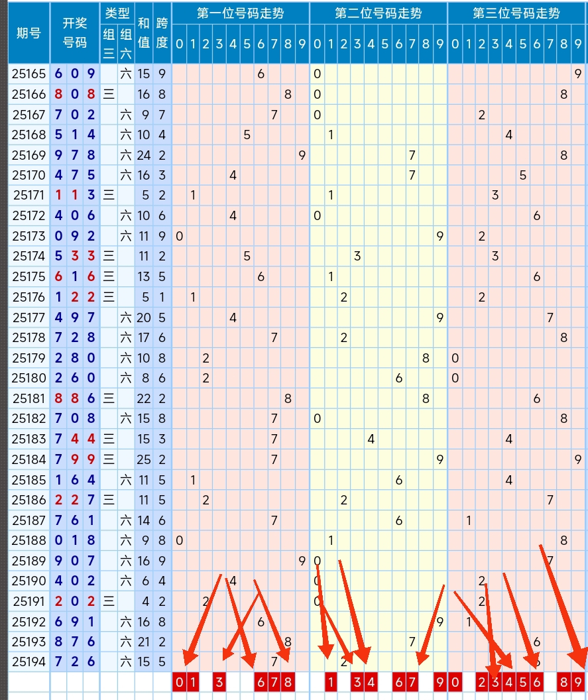This screenshot has height=700, width=588.
Task: Click the 三 type mark in row 25166
Action: point(109,94)
